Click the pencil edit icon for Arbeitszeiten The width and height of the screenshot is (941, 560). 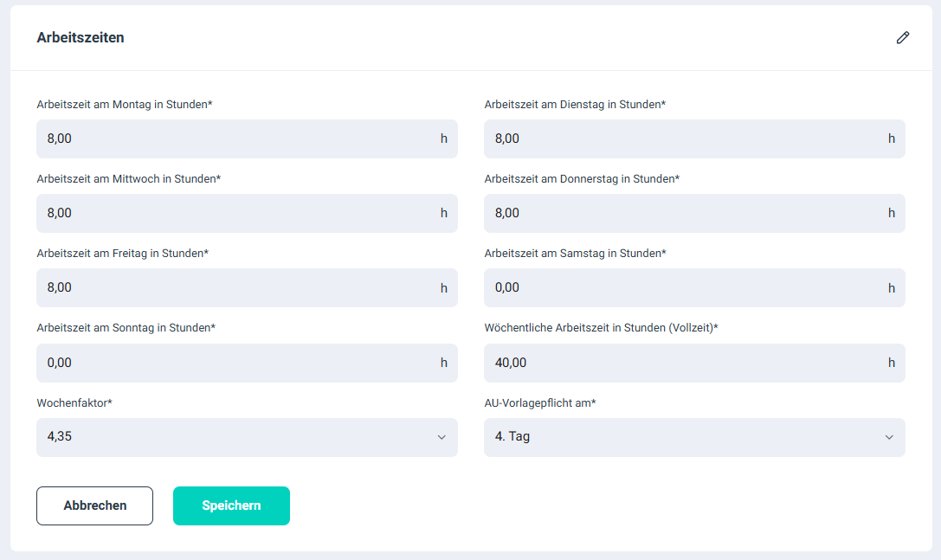903,38
